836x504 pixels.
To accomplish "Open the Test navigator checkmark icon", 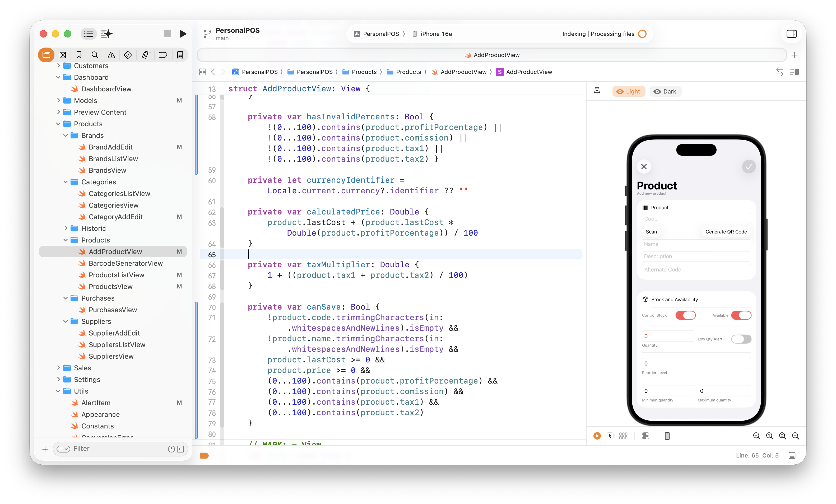I will (128, 55).
